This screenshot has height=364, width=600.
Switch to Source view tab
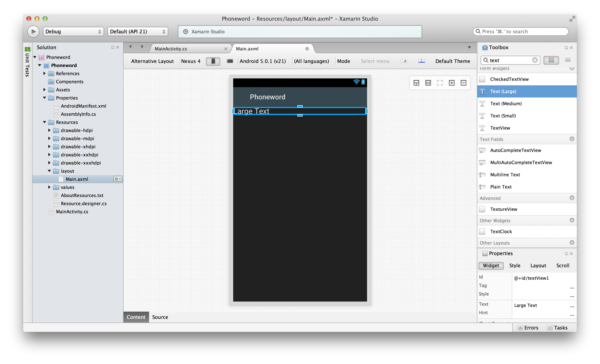coord(160,317)
